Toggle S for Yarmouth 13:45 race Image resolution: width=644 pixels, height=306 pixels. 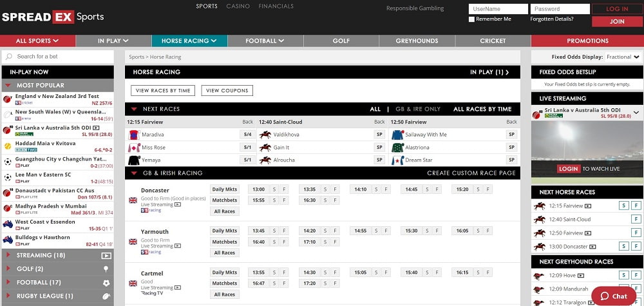274,231
